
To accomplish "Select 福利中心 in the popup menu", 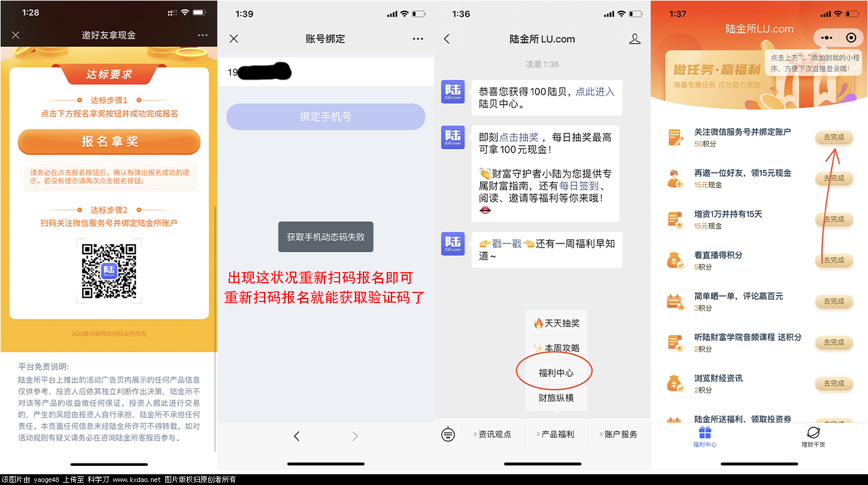I will click(x=556, y=373).
